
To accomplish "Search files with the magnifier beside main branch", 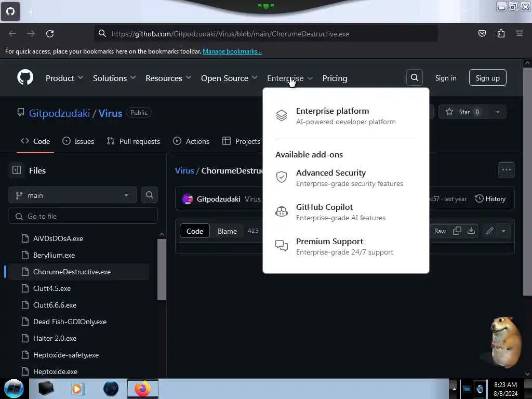I will (149, 195).
